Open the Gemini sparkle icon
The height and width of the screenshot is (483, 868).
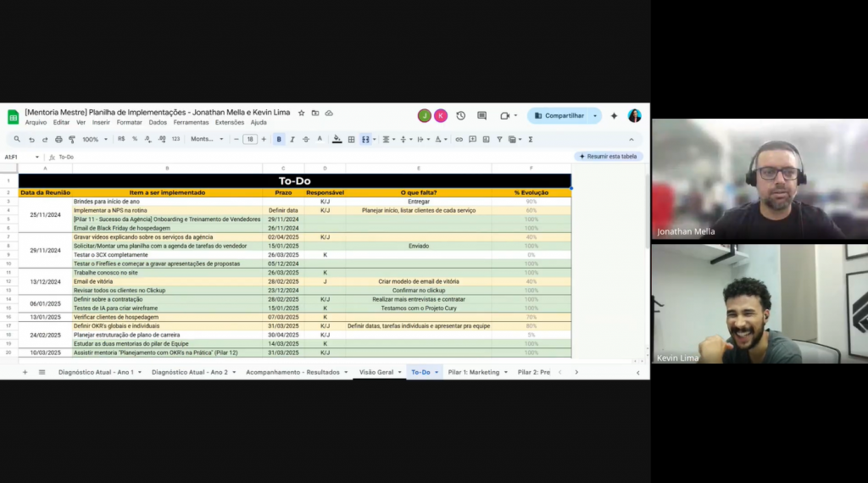[x=614, y=115]
